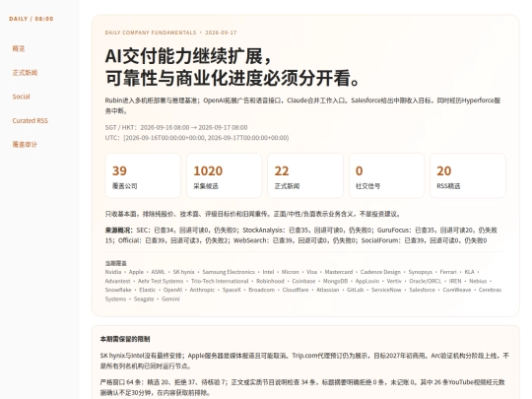Click Cadence Design in the coverage list
Image resolution: width=532 pixels, height=399 pixels.
380,272
